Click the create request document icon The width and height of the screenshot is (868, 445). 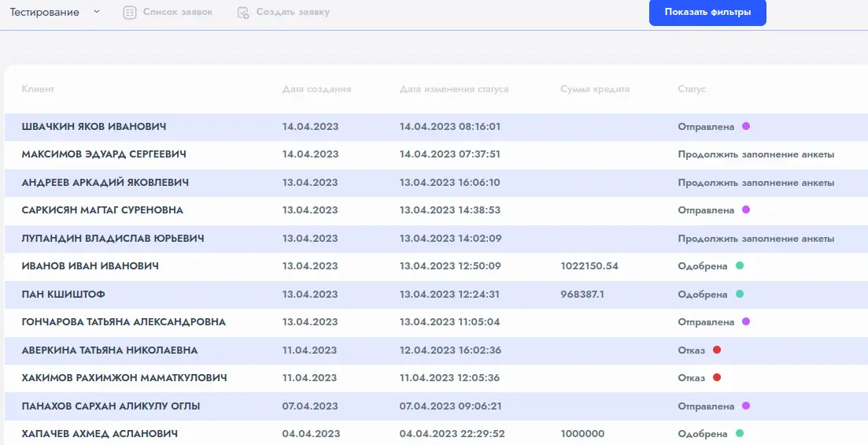[x=243, y=13]
